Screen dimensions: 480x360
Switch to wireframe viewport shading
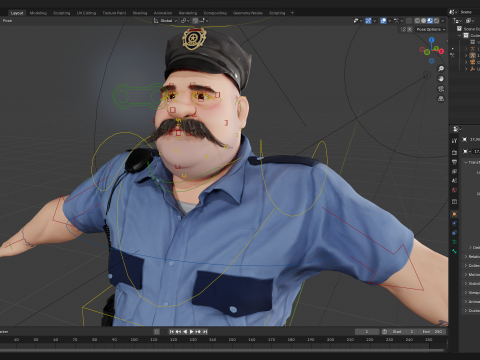point(417,21)
